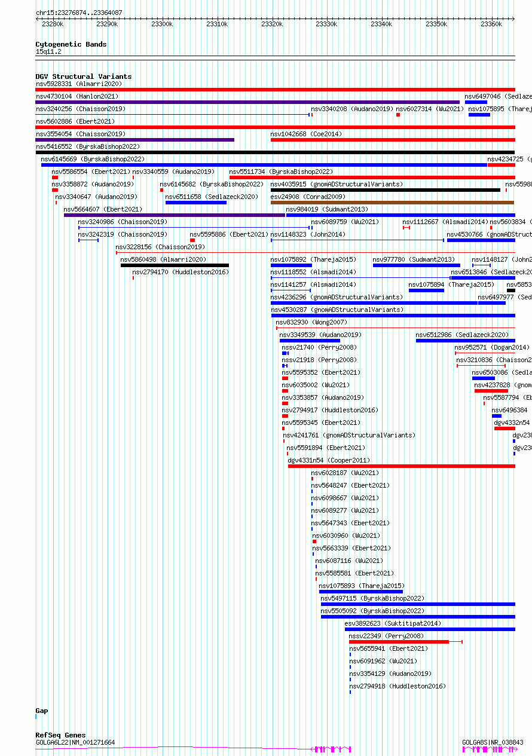Image resolution: width=532 pixels, height=756 pixels.
Task: Select variant esv3892623 (Suktitipat2014)
Action: click(x=393, y=623)
